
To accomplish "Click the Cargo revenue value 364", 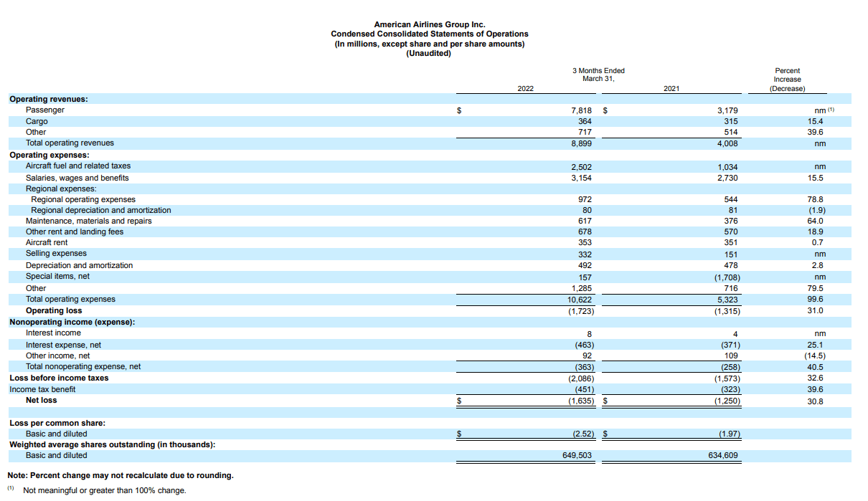I will 585,121.
